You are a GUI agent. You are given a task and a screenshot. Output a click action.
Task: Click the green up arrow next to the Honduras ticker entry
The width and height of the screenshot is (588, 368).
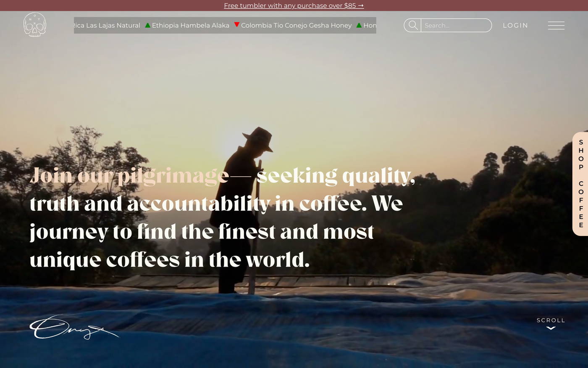[359, 25]
